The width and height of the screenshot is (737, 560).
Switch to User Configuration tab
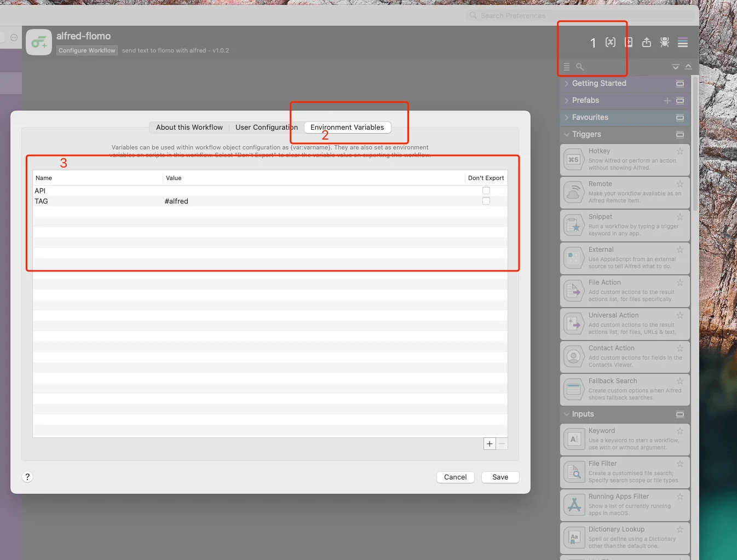267,128
